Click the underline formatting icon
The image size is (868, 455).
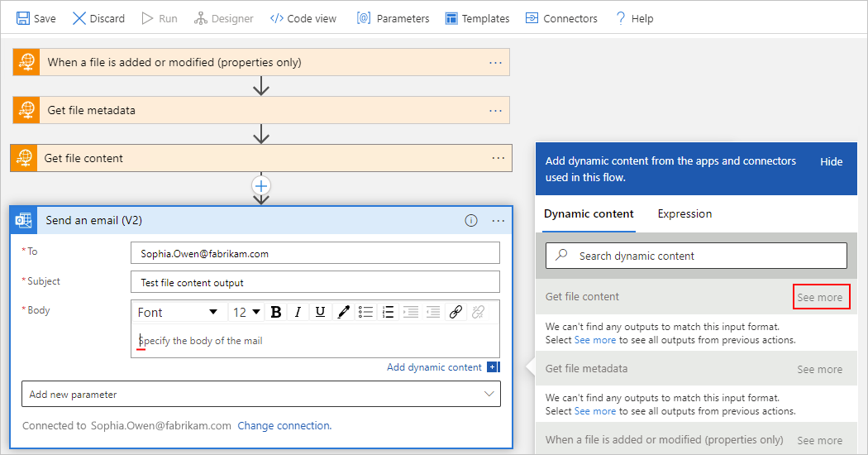(321, 312)
